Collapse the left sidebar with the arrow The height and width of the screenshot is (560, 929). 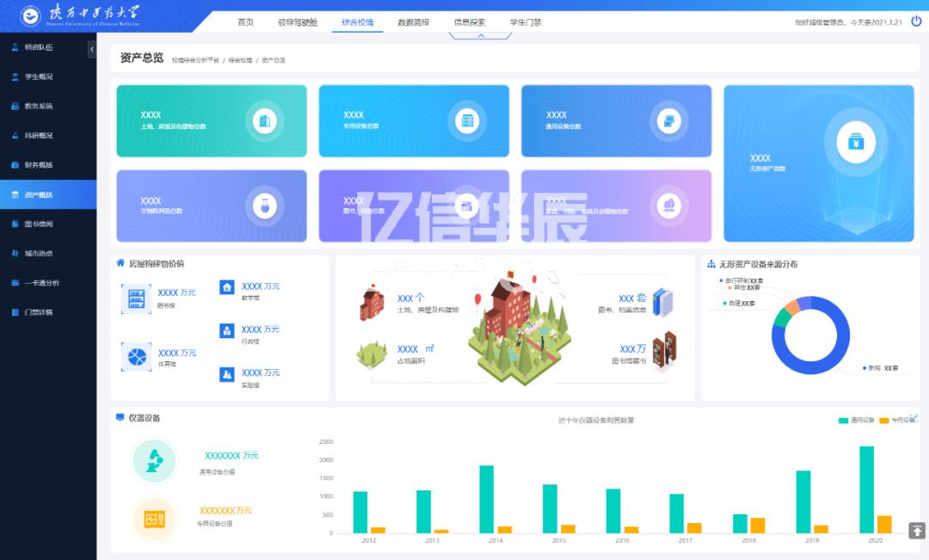pyautogui.click(x=91, y=49)
